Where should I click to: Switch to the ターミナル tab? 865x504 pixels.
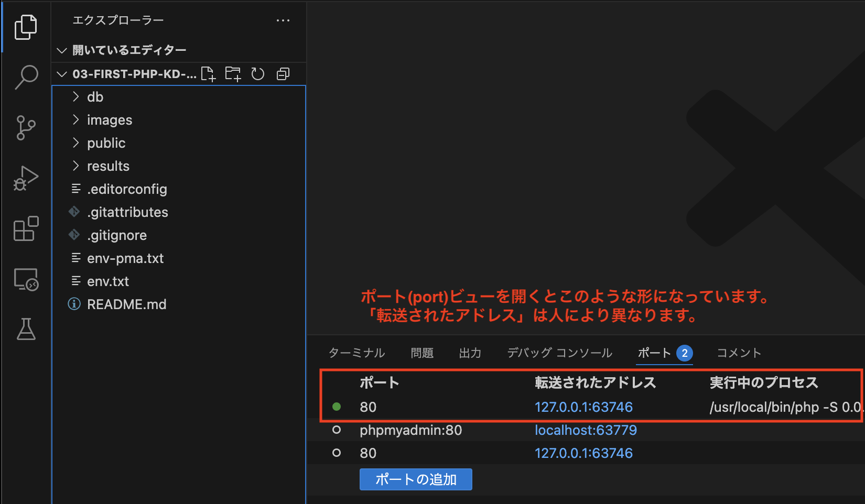point(356,353)
